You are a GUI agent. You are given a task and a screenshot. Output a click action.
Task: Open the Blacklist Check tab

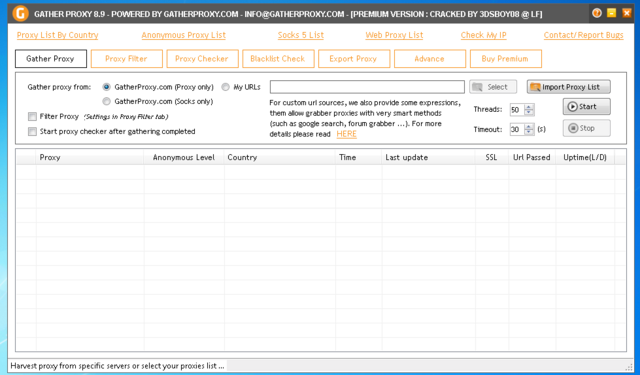click(x=278, y=59)
